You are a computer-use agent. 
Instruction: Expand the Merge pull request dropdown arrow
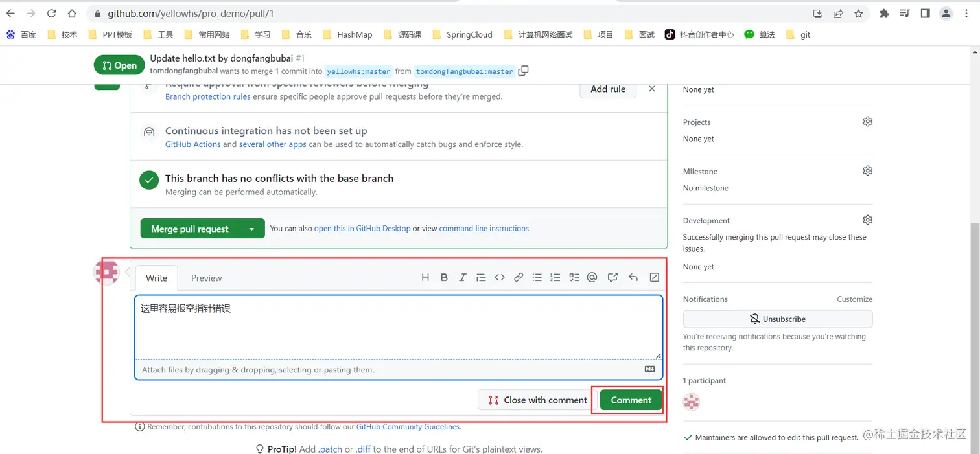pyautogui.click(x=251, y=229)
